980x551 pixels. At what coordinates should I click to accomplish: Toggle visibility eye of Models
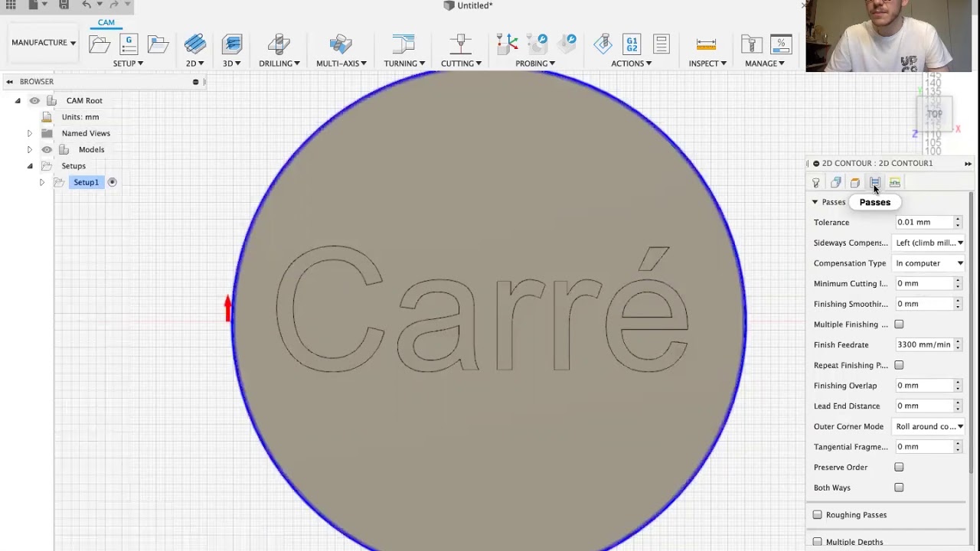tap(47, 149)
